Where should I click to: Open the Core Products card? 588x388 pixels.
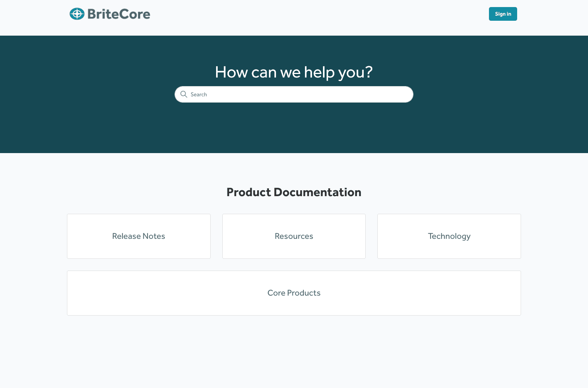click(294, 293)
